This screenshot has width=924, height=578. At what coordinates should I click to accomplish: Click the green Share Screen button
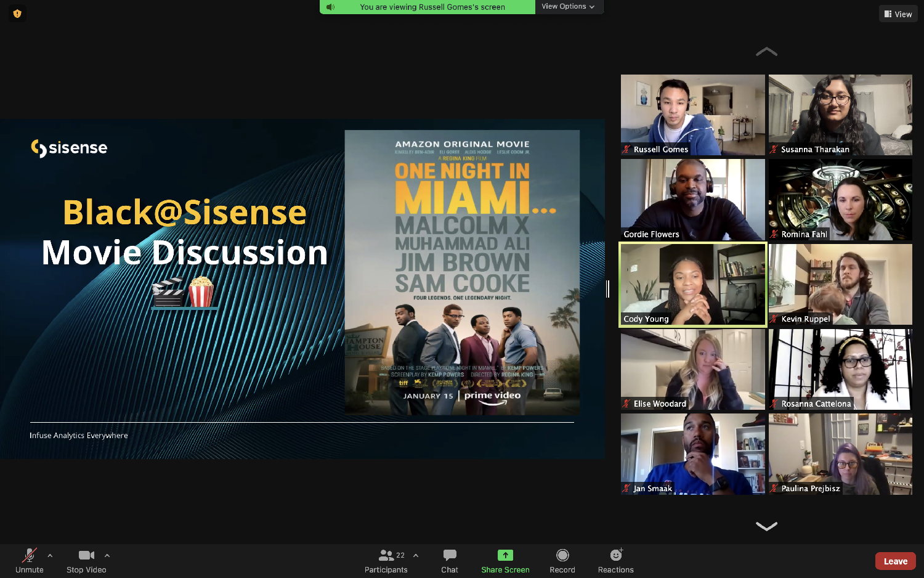click(505, 561)
